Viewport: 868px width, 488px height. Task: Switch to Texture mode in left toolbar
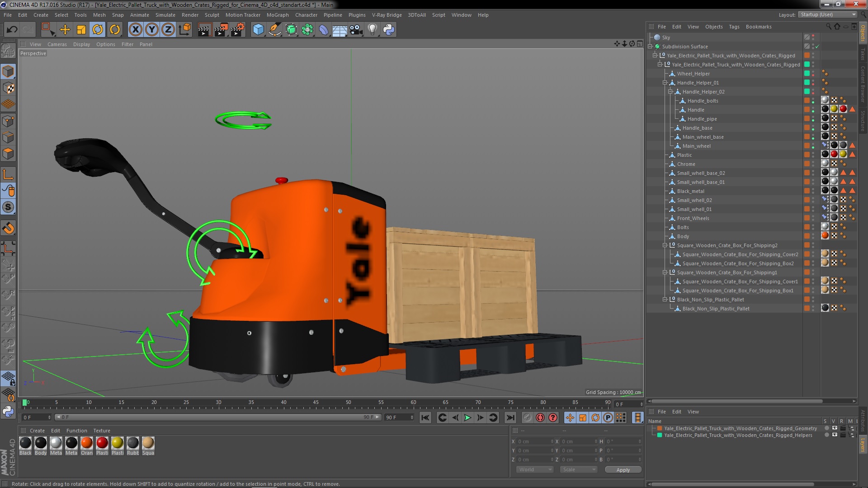point(8,88)
